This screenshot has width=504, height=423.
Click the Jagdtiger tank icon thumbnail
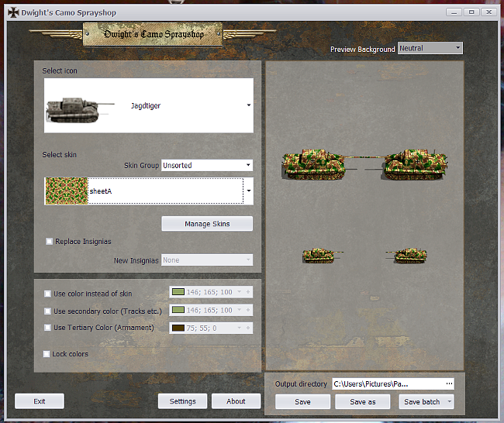click(x=74, y=106)
